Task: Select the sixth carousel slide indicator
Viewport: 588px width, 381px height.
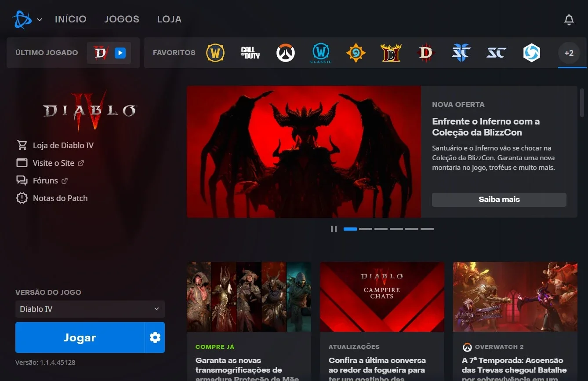Action: coord(427,229)
